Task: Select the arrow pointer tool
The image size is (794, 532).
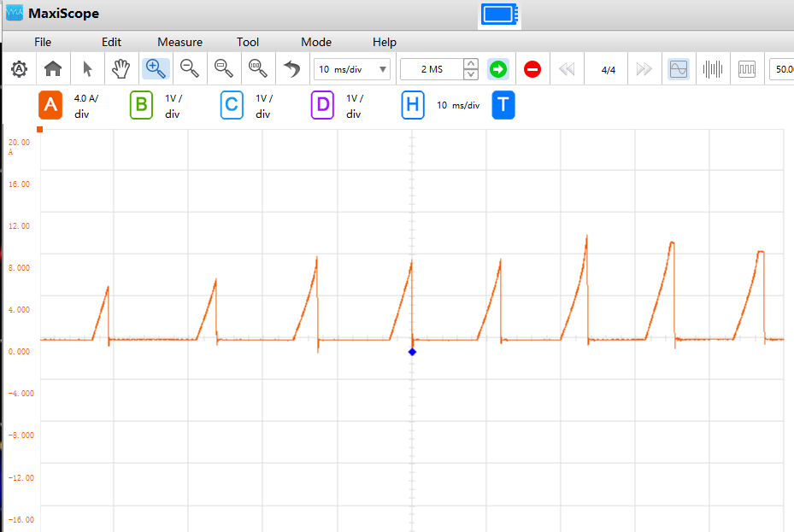Action: (x=87, y=69)
